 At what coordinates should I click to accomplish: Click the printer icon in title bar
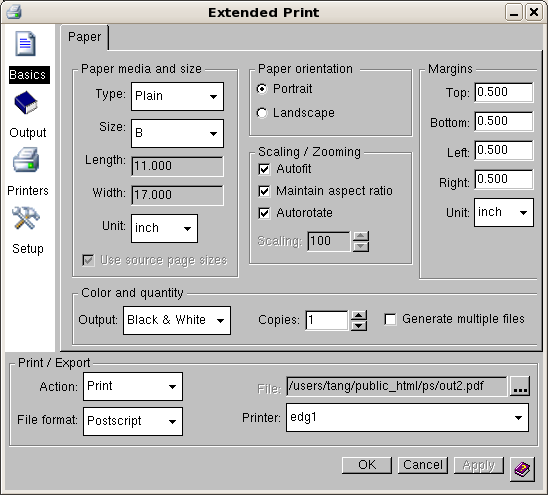coord(14,12)
